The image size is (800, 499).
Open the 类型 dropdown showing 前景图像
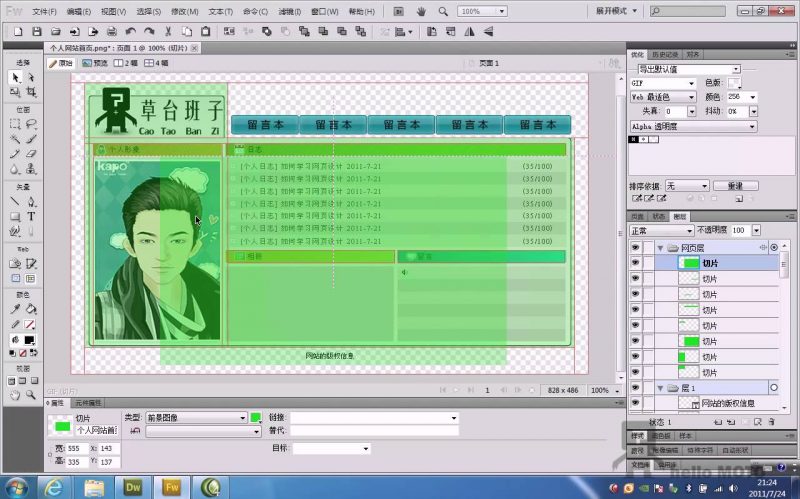click(195, 417)
